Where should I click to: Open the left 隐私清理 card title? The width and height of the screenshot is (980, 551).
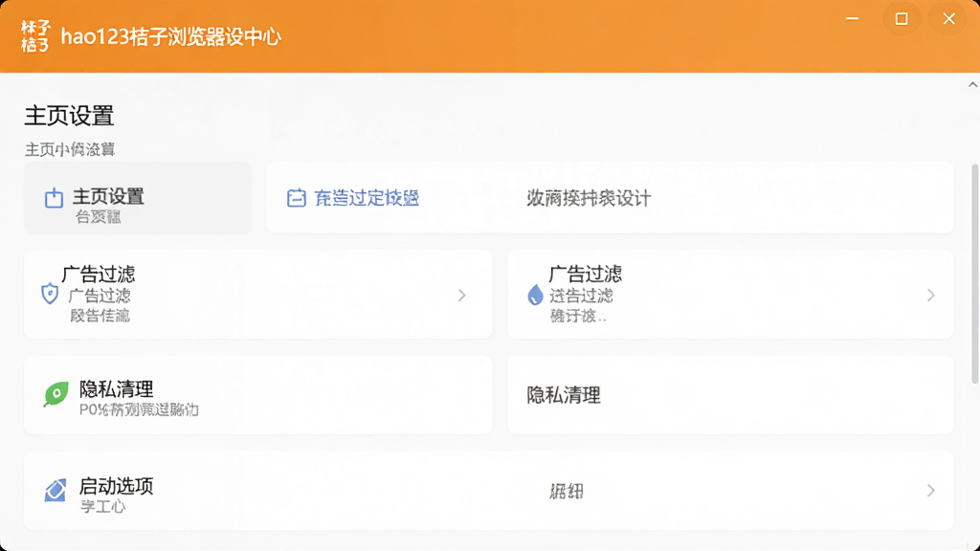point(116,389)
